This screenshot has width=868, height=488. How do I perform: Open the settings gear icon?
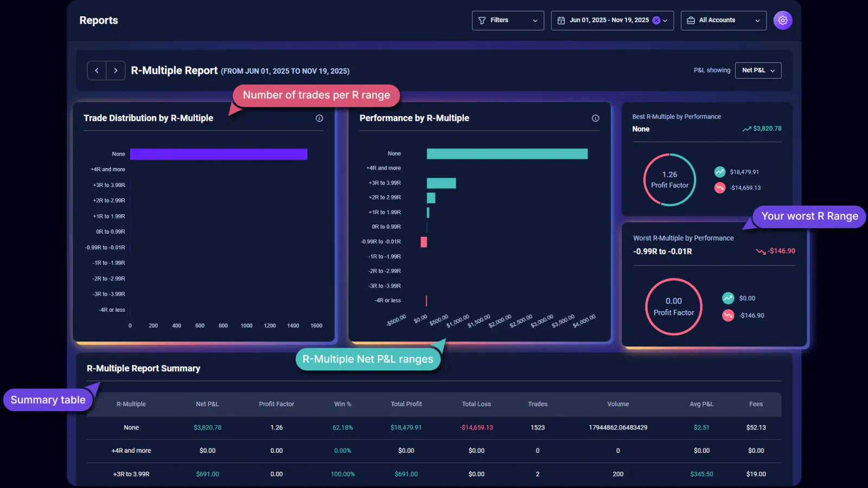[782, 20]
